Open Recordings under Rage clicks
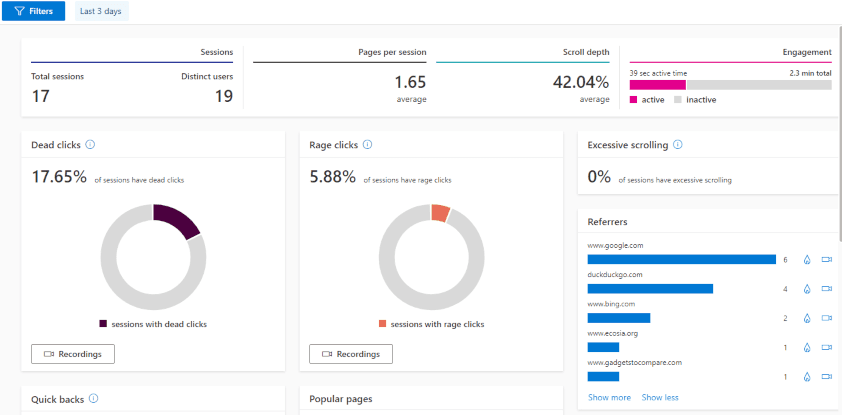842x415 pixels. click(x=351, y=354)
